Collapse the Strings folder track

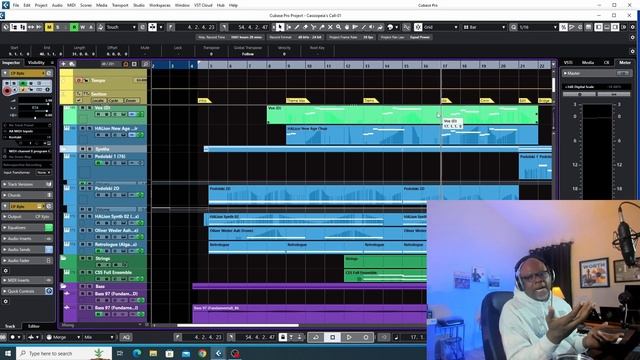64,258
